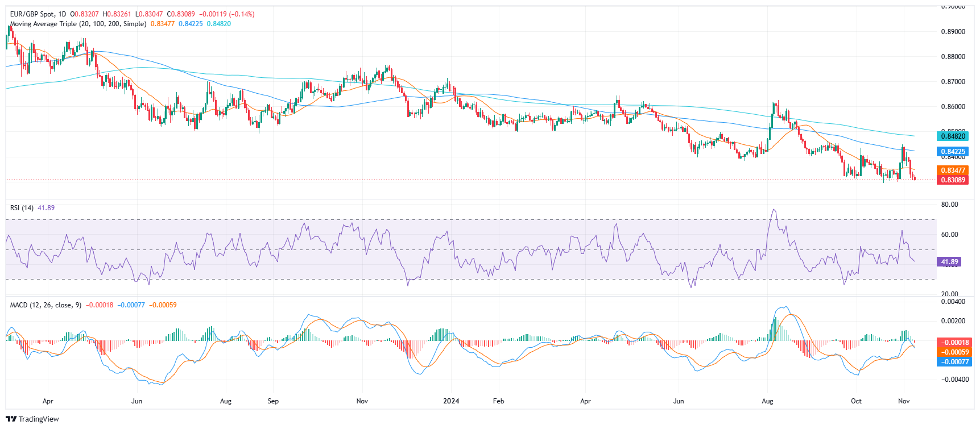Click the 2024 year marker on time axis

(x=451, y=401)
